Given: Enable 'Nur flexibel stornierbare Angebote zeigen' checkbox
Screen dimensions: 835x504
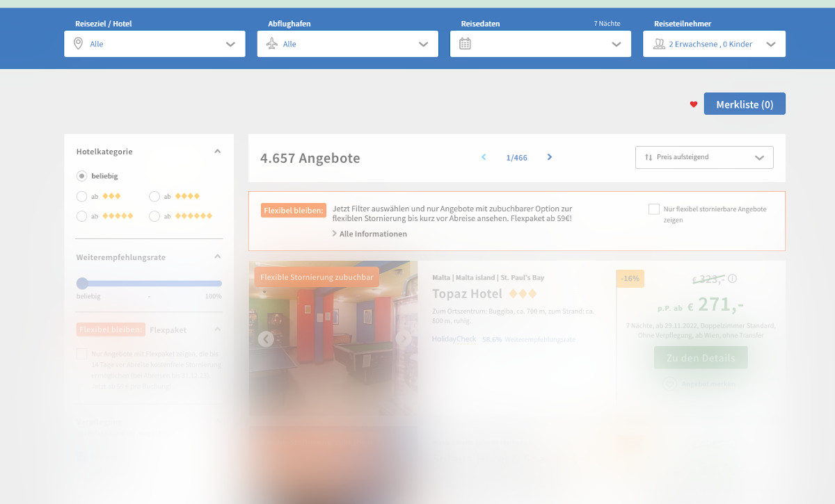Looking at the screenshot, I should tap(653, 209).
